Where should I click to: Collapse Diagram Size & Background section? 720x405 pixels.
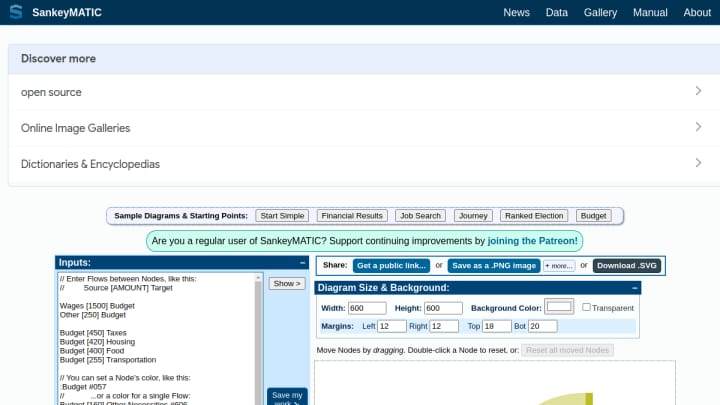pyautogui.click(x=635, y=288)
